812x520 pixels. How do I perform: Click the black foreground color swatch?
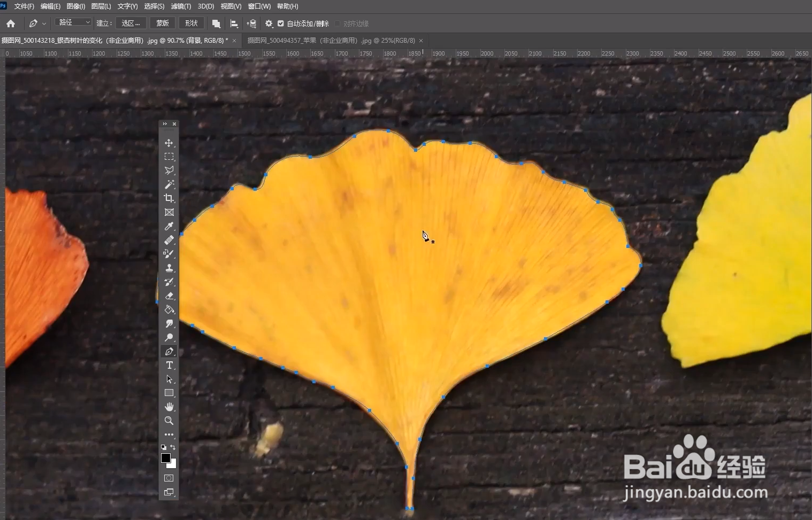point(166,458)
